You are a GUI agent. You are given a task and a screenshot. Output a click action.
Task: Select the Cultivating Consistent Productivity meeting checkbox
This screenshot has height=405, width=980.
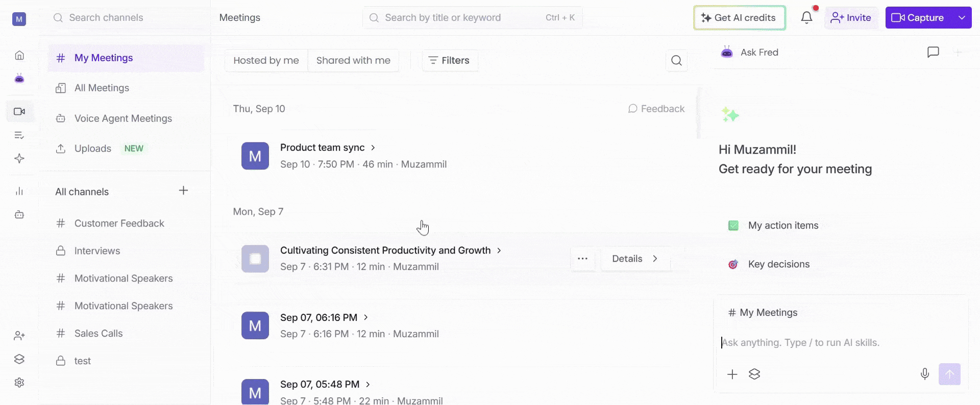pos(255,259)
